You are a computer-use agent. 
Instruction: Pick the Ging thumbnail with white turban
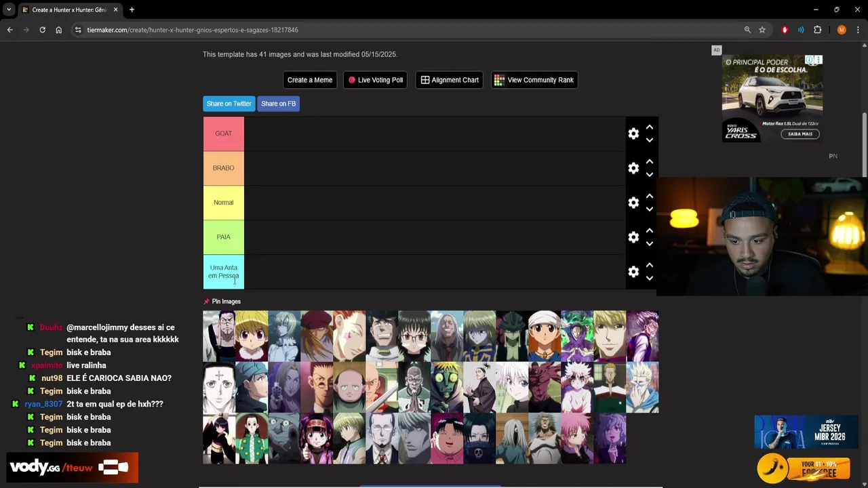(545, 336)
